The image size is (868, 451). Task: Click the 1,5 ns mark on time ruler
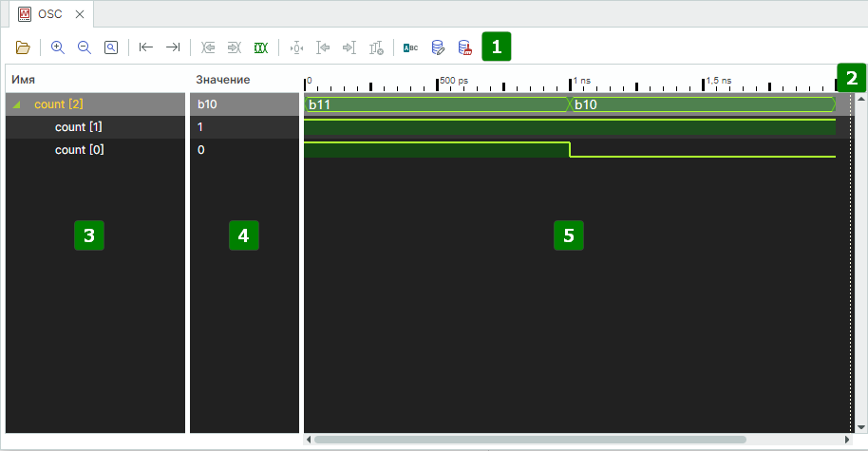[718, 81]
